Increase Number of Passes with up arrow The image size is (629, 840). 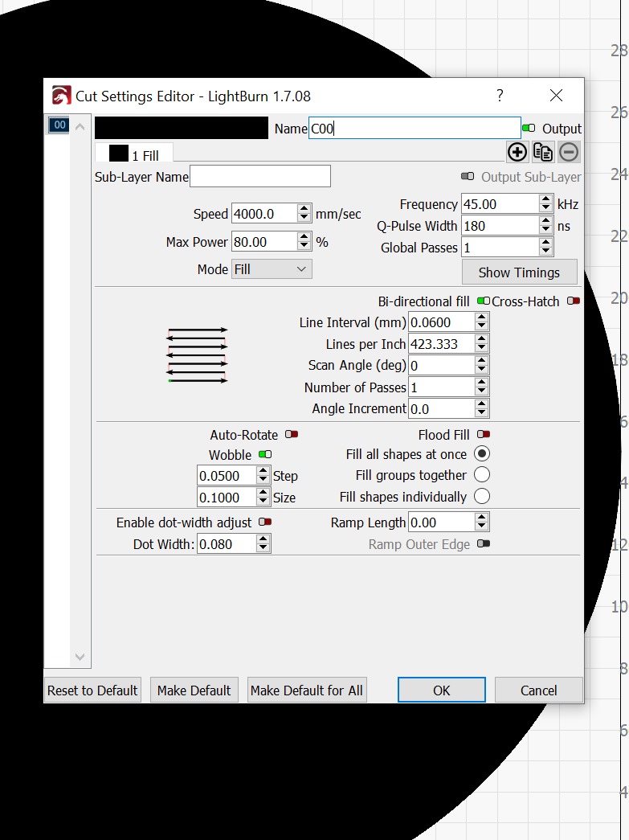pos(481,383)
